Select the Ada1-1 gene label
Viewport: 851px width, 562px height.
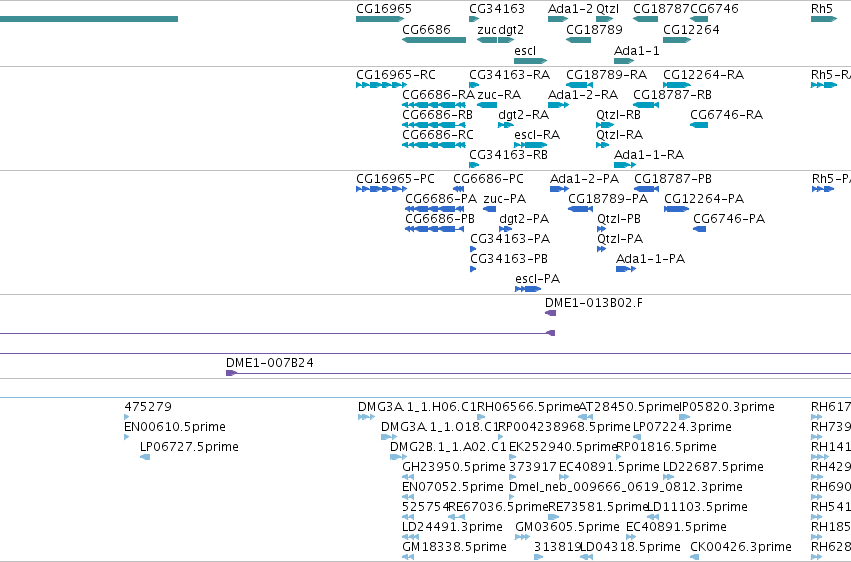(636, 51)
